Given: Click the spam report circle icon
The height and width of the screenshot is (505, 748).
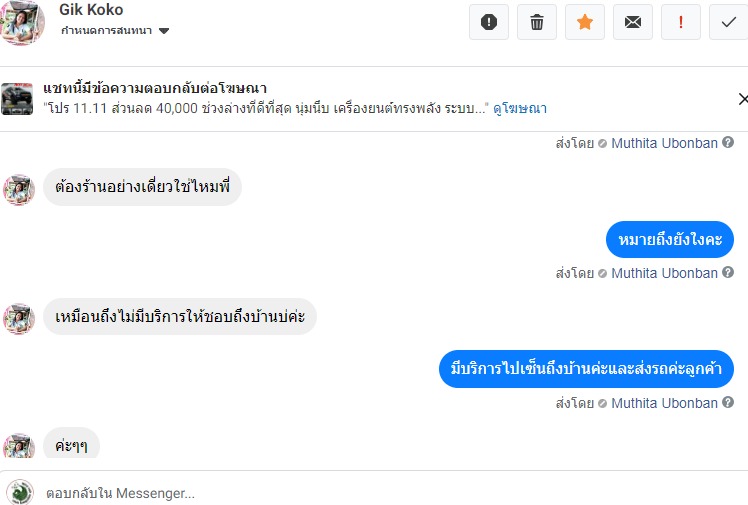Looking at the screenshot, I should point(489,21).
